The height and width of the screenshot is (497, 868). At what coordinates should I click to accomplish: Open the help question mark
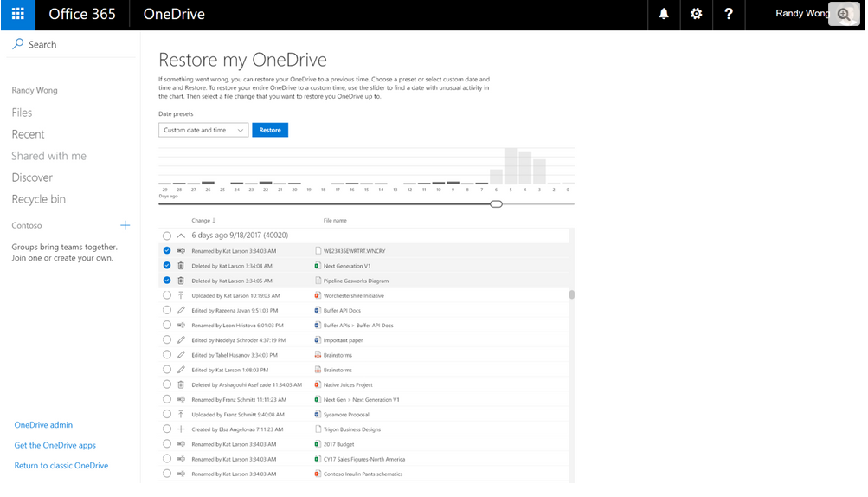729,15
